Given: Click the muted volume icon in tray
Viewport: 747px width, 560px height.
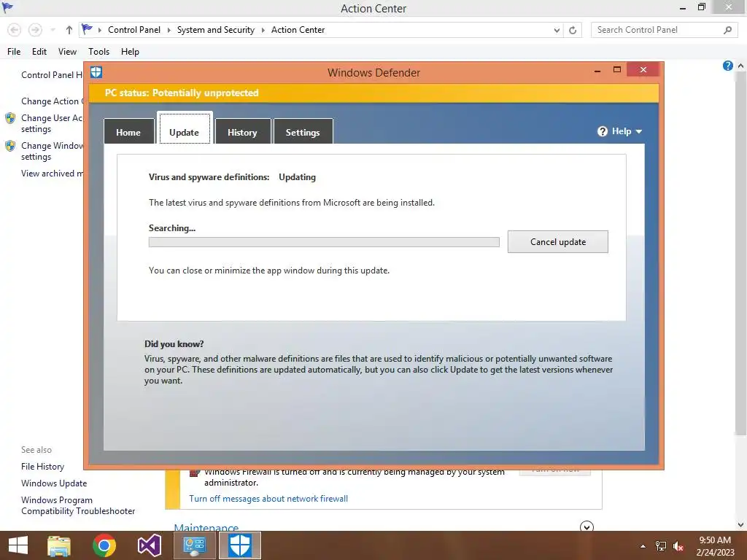Looking at the screenshot, I should tap(678, 546).
